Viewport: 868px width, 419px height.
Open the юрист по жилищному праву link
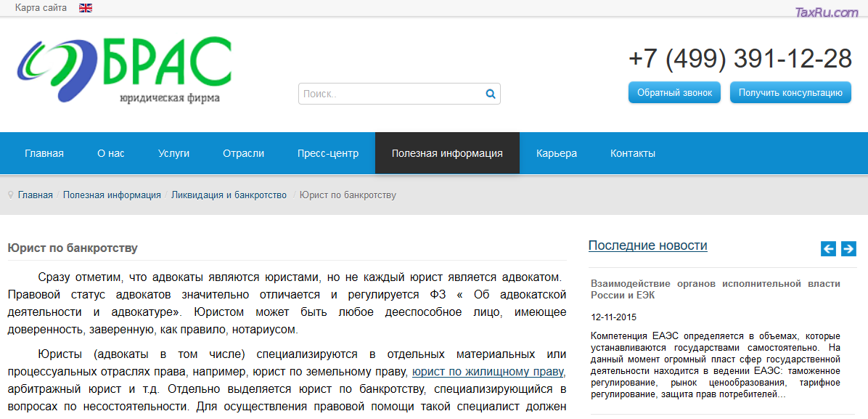(486, 371)
